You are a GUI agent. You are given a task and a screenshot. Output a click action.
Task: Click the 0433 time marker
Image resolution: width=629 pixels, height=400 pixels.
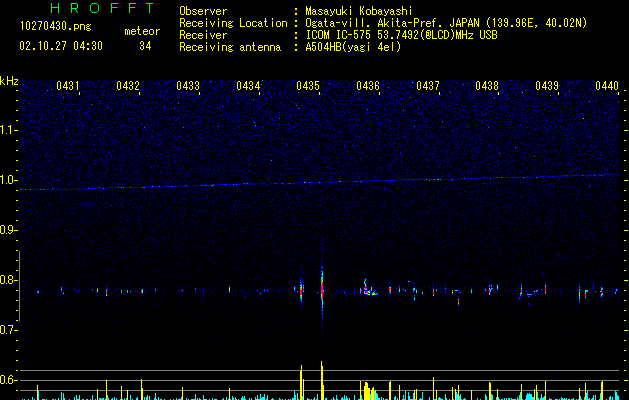(188, 86)
